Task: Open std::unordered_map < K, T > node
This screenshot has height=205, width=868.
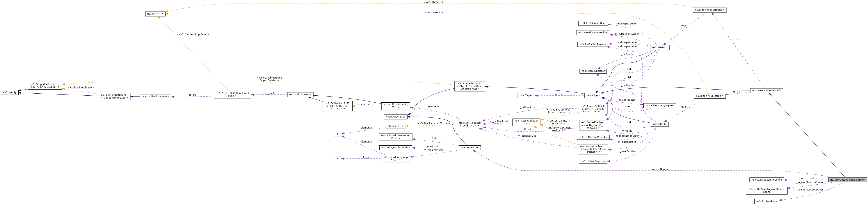Action: point(396,158)
